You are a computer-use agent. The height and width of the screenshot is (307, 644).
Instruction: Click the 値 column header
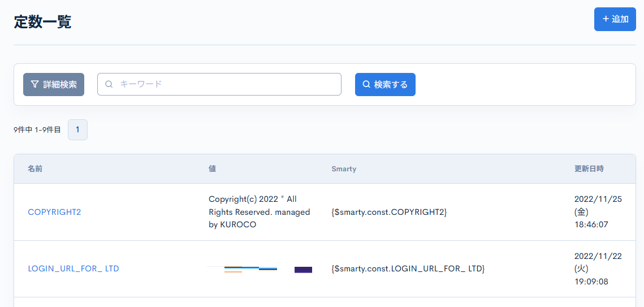(212, 169)
